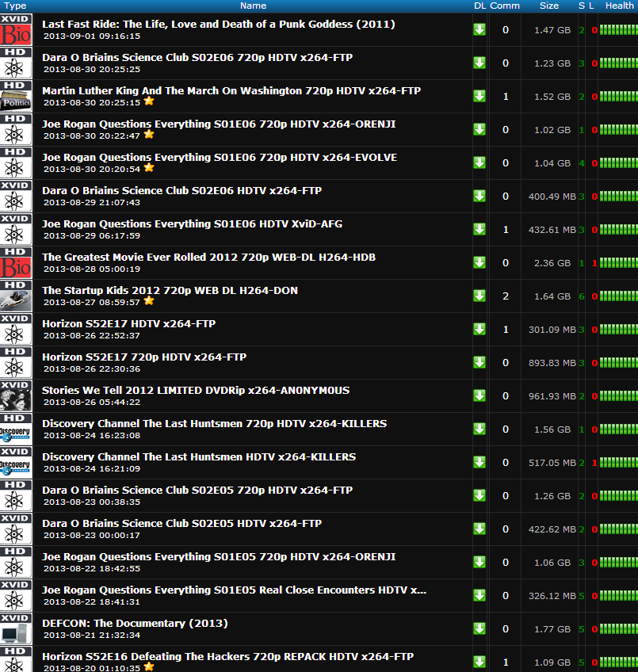The width and height of the screenshot is (638, 672).
Task: Click health bar for The Startup Kids row
Action: click(x=619, y=296)
